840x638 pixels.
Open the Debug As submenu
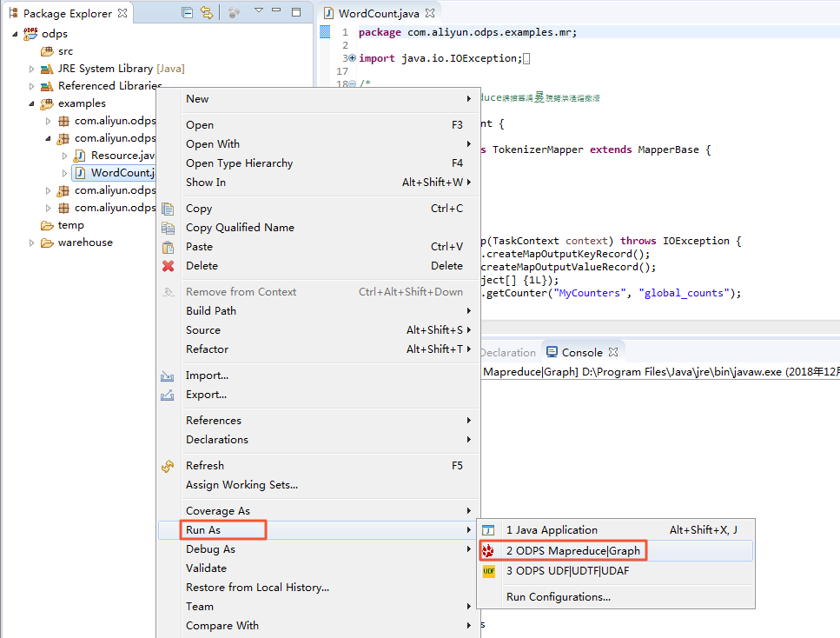pos(318,549)
